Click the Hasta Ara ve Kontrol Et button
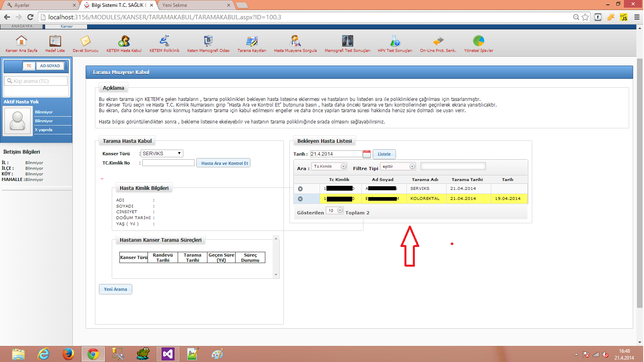 tap(224, 163)
